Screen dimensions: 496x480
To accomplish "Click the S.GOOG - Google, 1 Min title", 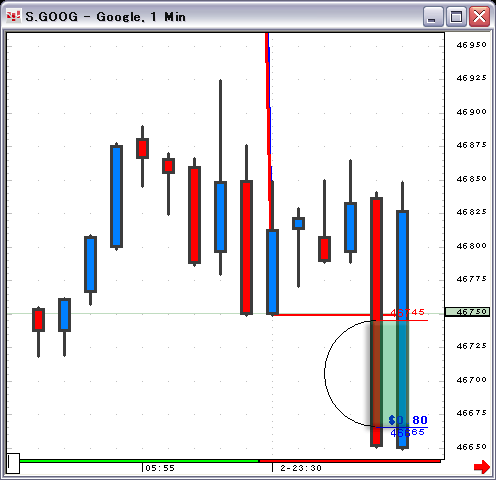I will point(105,17).
